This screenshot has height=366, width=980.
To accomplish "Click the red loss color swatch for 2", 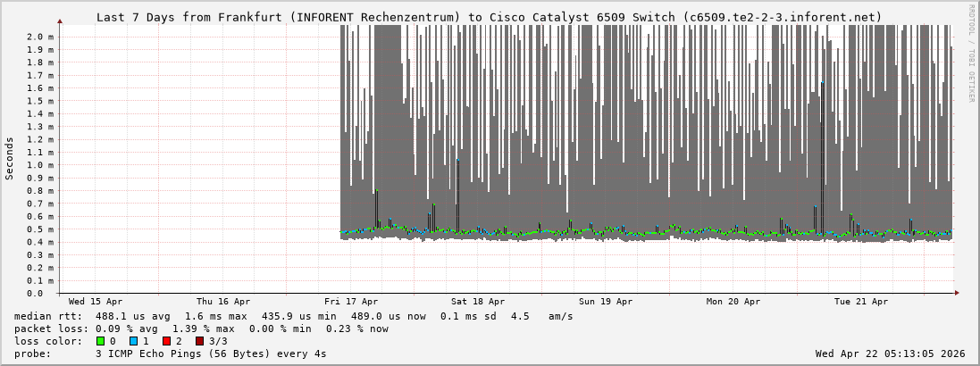I will 166,341.
